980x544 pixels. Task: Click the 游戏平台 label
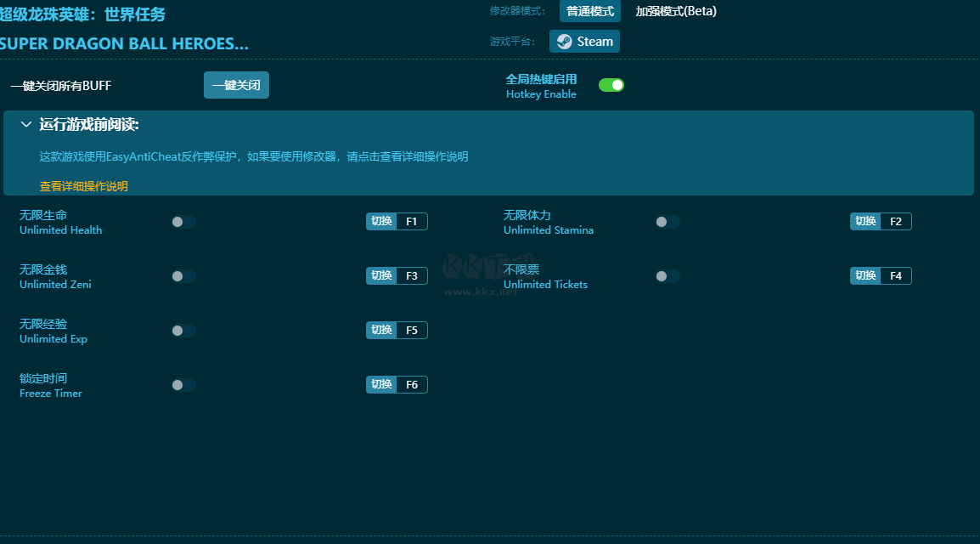coord(512,42)
